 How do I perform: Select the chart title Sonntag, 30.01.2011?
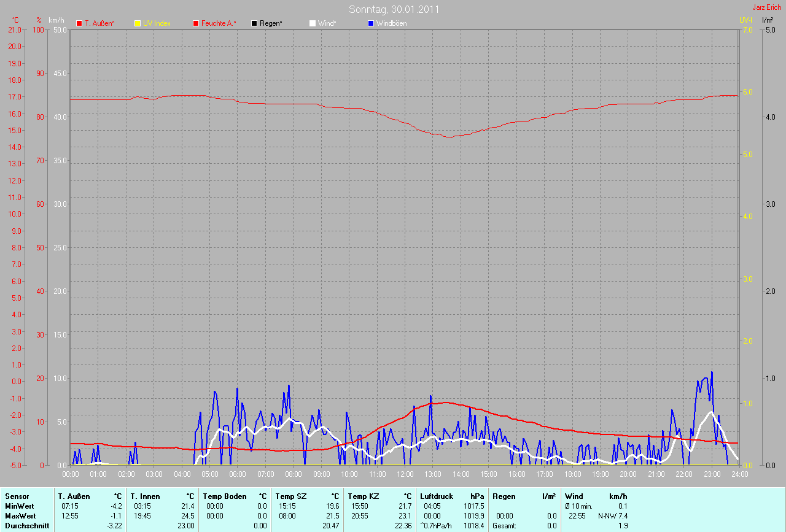click(394, 9)
